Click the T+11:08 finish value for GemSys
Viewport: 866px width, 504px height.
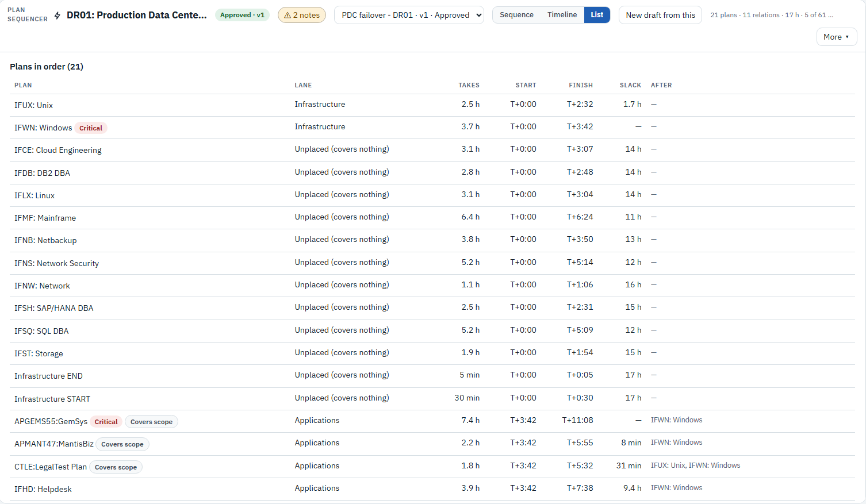[577, 420]
